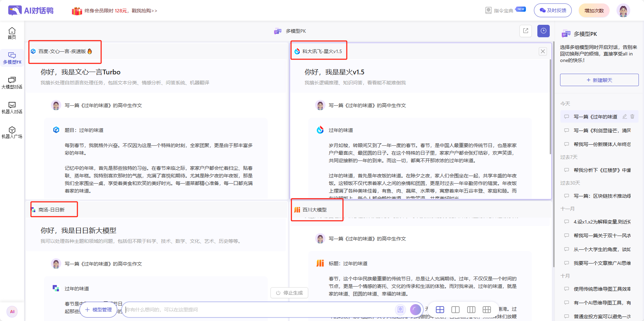Image resolution: width=644 pixels, height=321 pixels.
Task: Click the 百川 logo beside 标题：过年的味道
Action: 320,263
